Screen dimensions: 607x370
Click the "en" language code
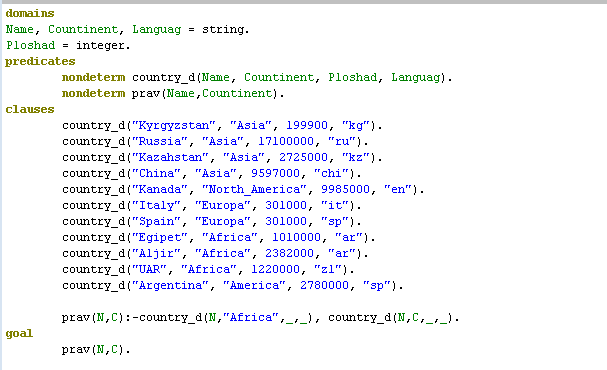pos(398,190)
